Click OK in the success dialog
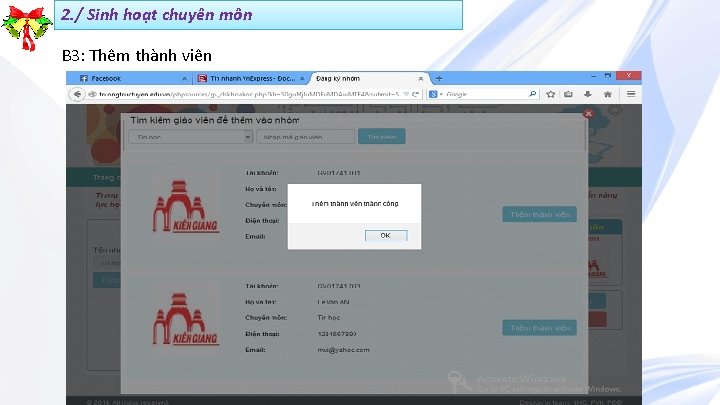This screenshot has height=405, width=720. coord(386,236)
